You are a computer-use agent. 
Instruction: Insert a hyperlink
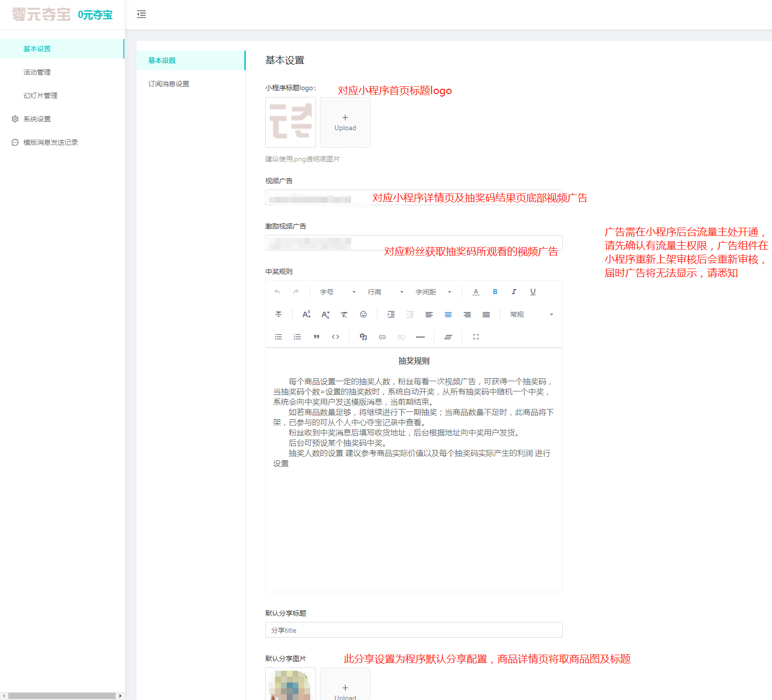click(x=382, y=337)
